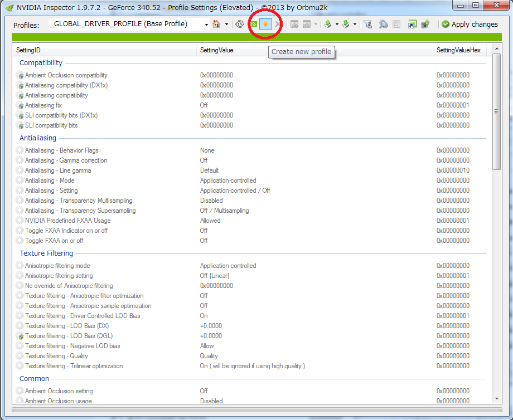The height and width of the screenshot is (420, 513).
Task: Click hex value 0x00000010 for Line gamma
Action: click(x=453, y=170)
